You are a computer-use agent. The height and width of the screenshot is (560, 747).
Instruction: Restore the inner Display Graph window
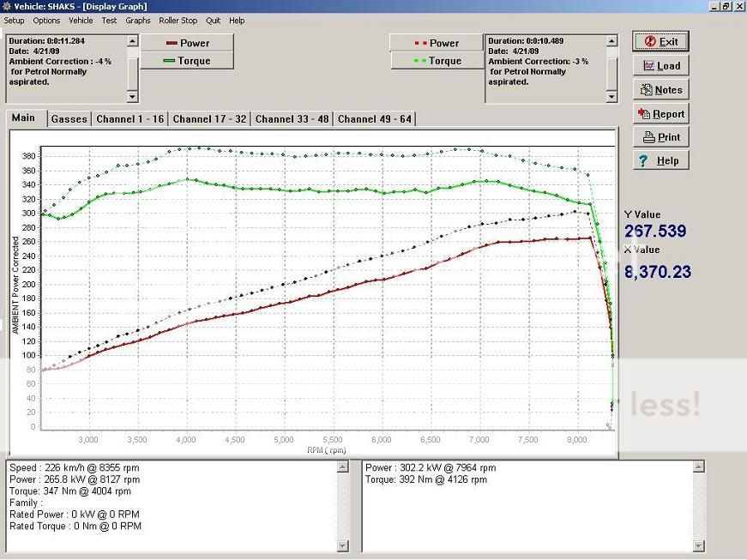point(726,6)
